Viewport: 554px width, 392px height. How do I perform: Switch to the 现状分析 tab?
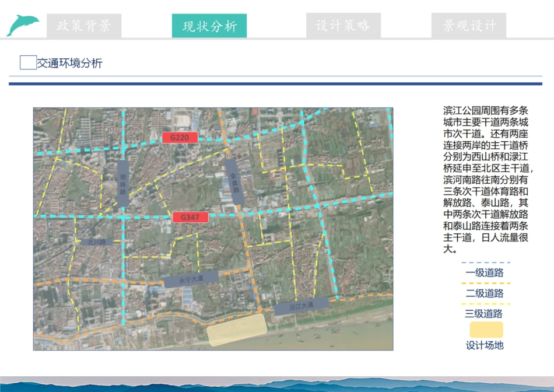click(x=209, y=25)
